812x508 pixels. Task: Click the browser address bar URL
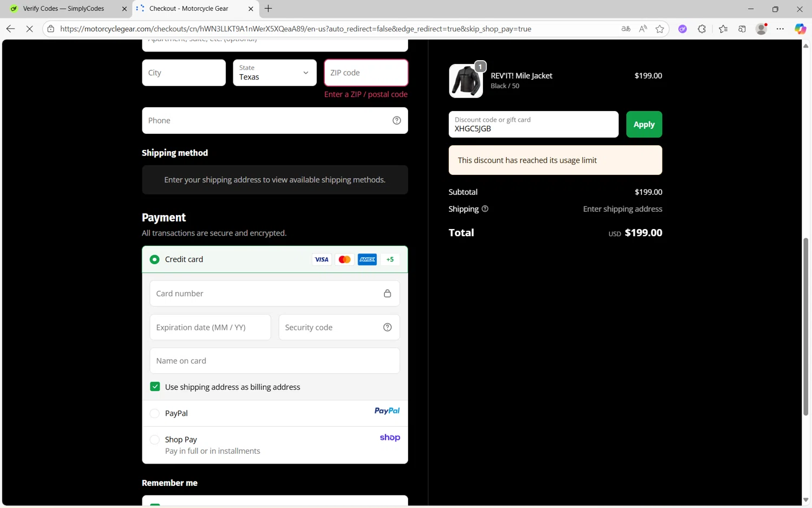296,29
